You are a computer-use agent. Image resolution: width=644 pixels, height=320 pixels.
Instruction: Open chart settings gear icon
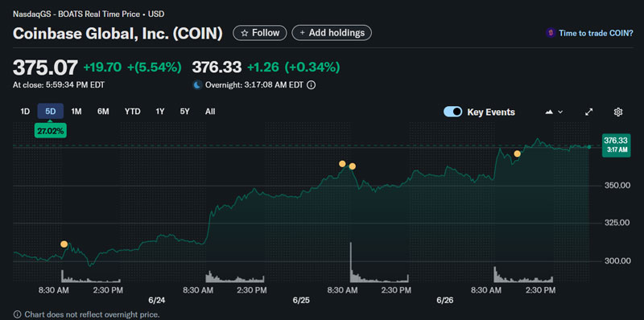[618, 112]
